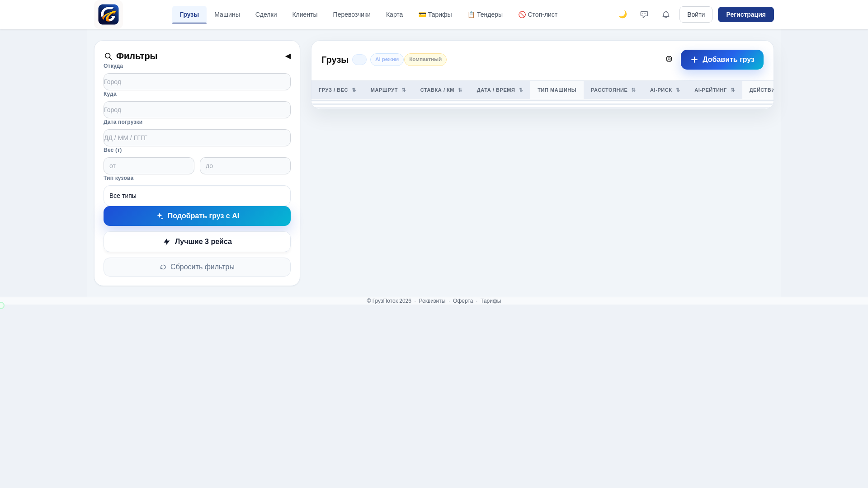Click Подобрать груз с AI button
868x488 pixels.
click(197, 216)
